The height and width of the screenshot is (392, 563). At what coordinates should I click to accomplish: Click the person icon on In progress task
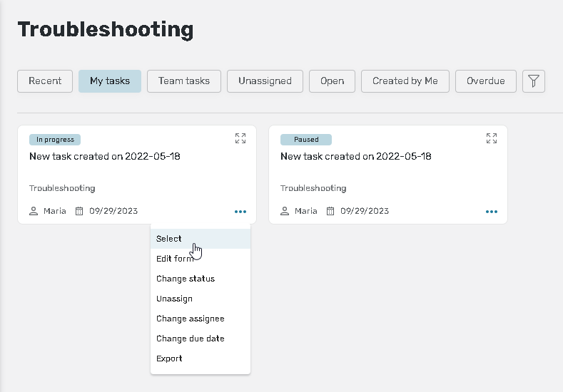(x=34, y=211)
